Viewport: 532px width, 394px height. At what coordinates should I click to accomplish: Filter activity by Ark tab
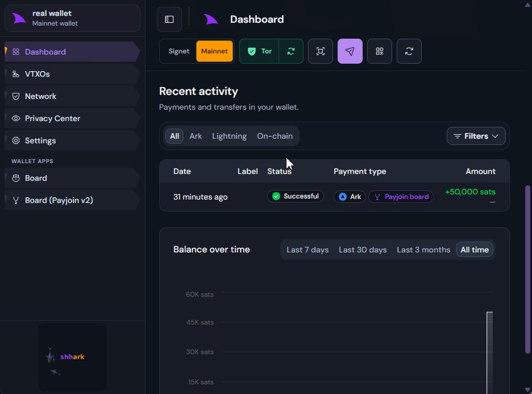(196, 136)
